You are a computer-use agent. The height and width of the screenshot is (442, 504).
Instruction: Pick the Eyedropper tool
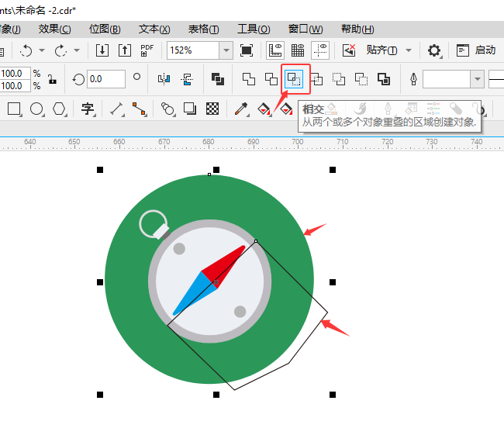point(241,109)
